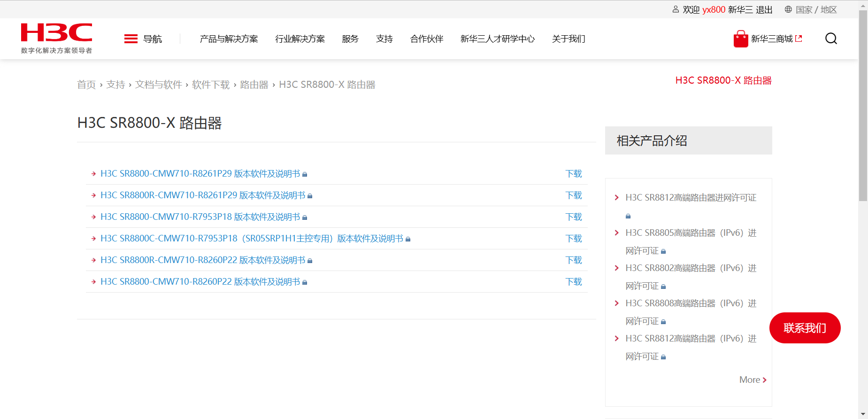Click the red shopping bag icon

(741, 39)
